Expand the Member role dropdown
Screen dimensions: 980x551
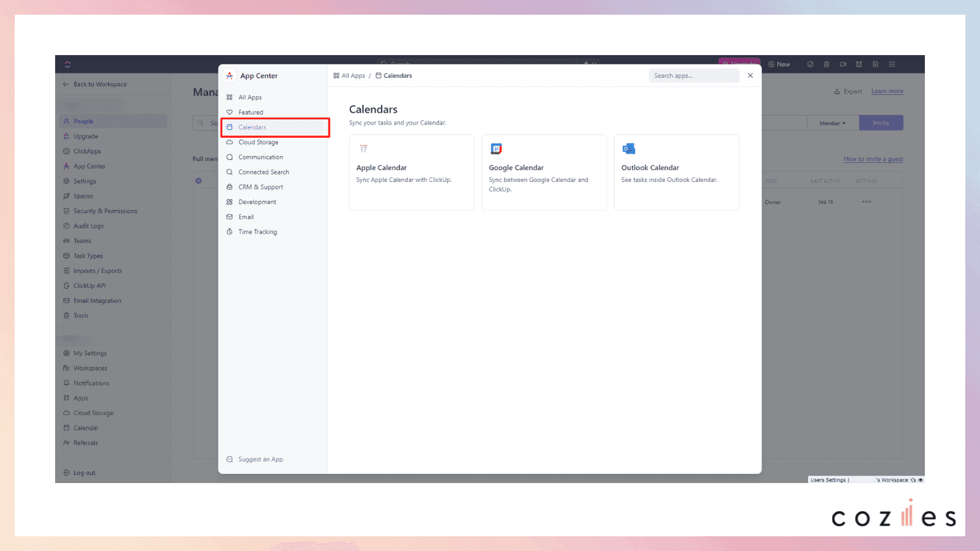click(833, 123)
